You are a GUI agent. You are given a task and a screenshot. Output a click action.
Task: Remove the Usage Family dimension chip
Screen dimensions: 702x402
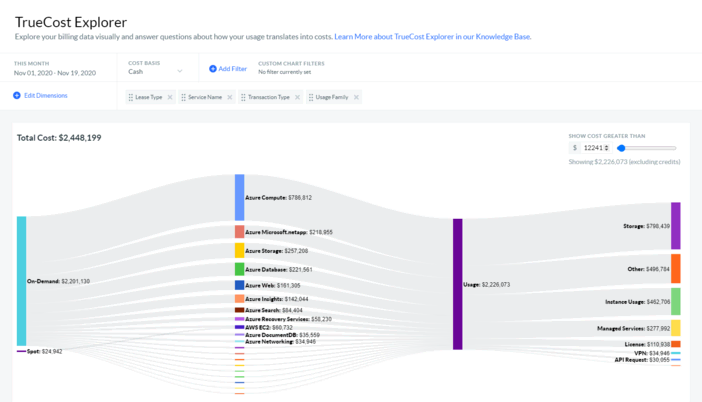point(356,98)
